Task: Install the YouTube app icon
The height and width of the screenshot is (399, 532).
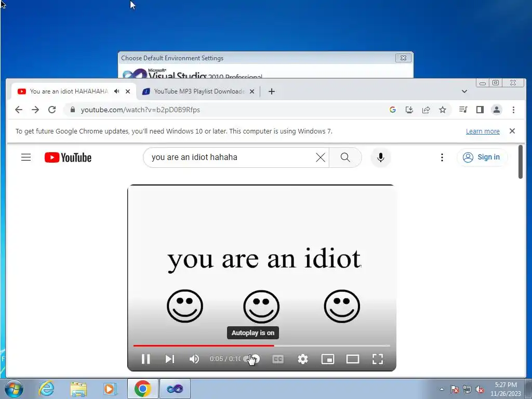Action: pos(409,110)
